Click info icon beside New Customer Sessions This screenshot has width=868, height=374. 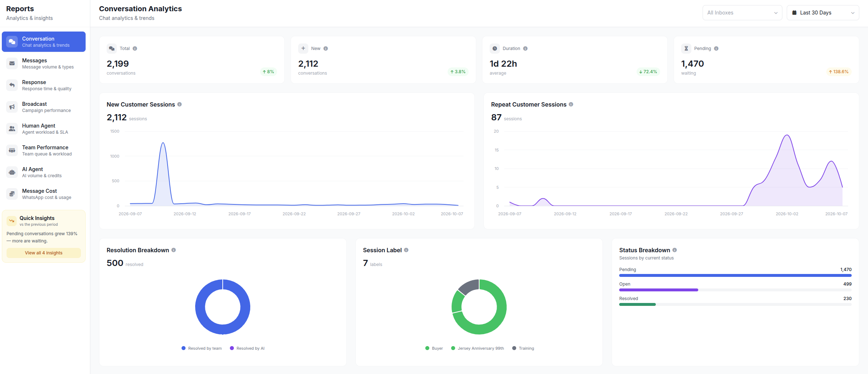[x=180, y=104]
